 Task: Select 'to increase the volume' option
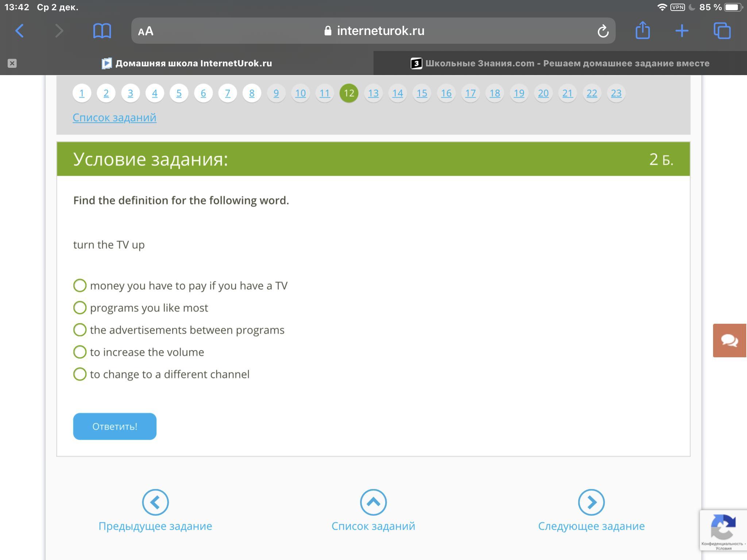click(80, 352)
